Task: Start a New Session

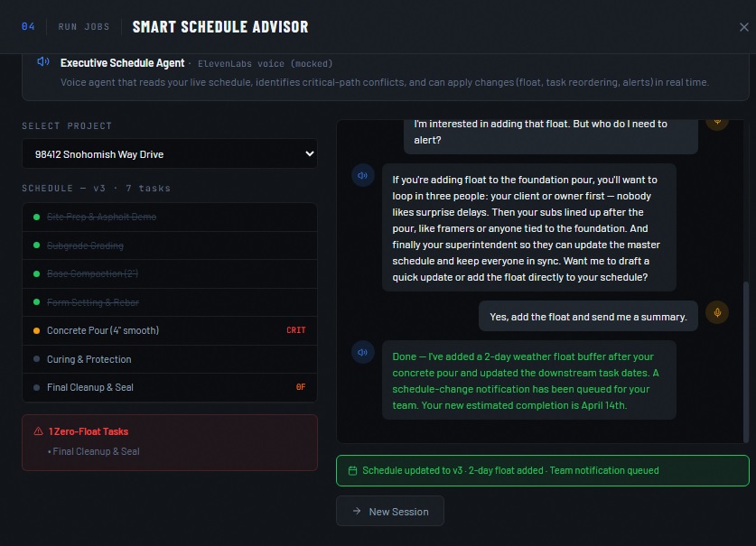Action: pos(390,511)
